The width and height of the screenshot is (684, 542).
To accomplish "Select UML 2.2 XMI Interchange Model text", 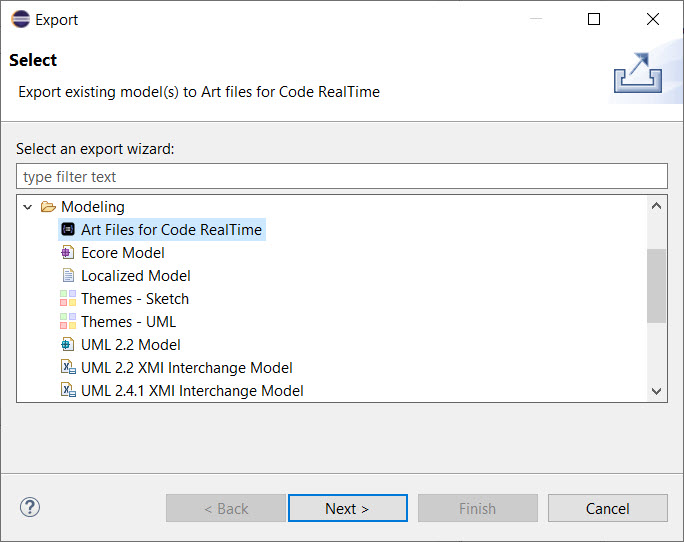I will click(x=187, y=368).
